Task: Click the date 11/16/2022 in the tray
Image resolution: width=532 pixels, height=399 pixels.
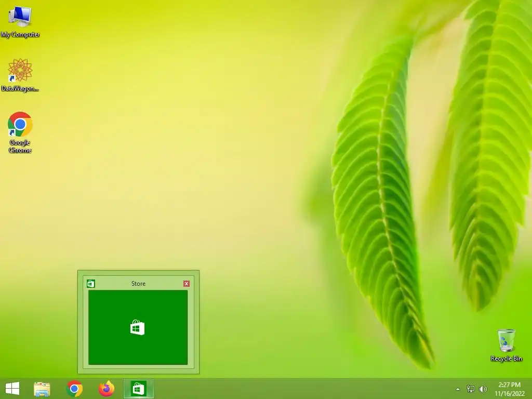Action: pyautogui.click(x=510, y=394)
